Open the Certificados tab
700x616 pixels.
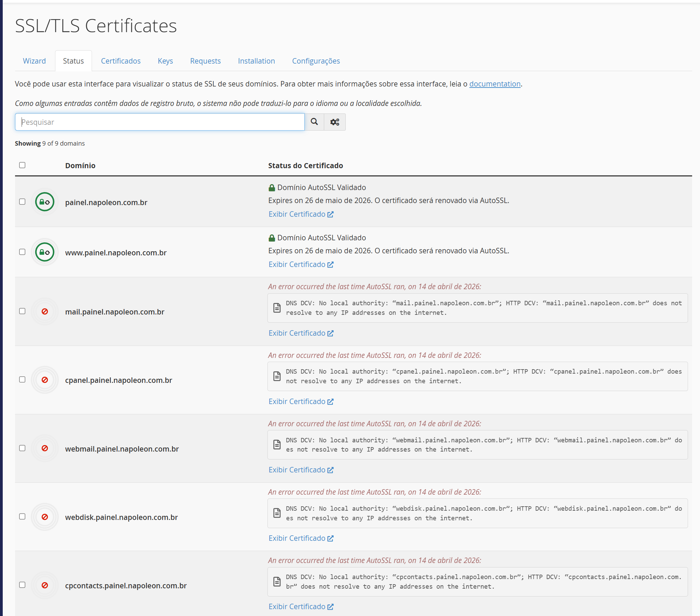tap(121, 61)
